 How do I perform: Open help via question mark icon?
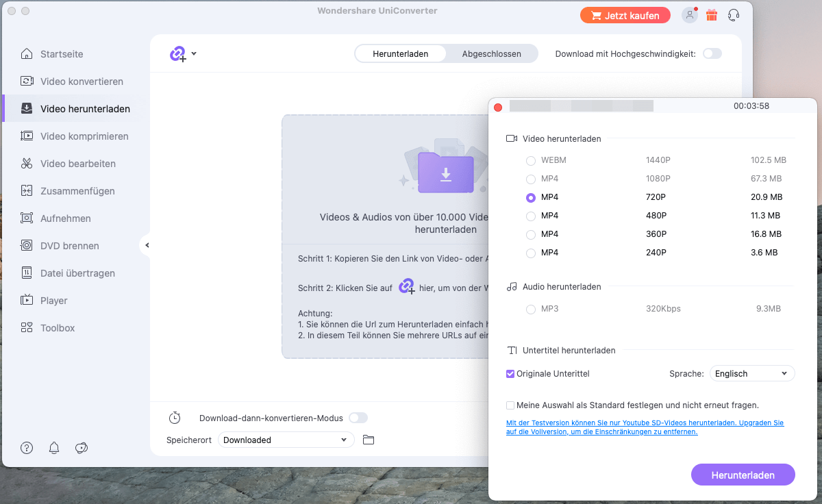coord(27,448)
